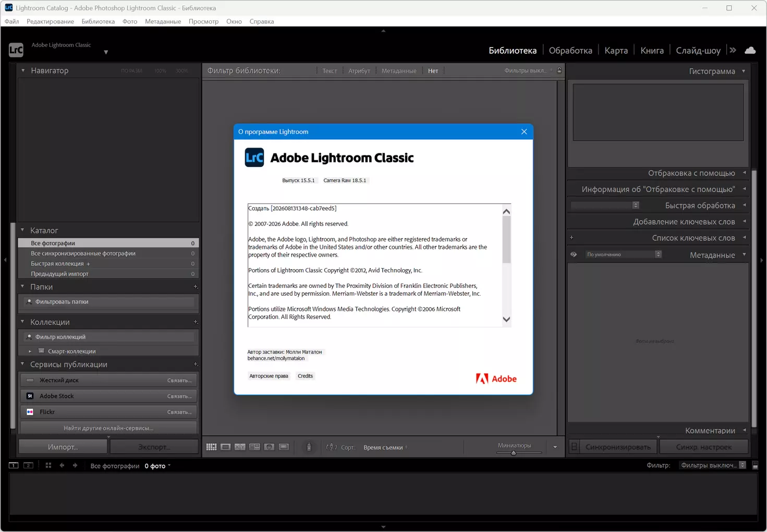This screenshot has height=532, width=767.
Task: Click the filmstrip grid shortcut icon
Action: click(48, 465)
